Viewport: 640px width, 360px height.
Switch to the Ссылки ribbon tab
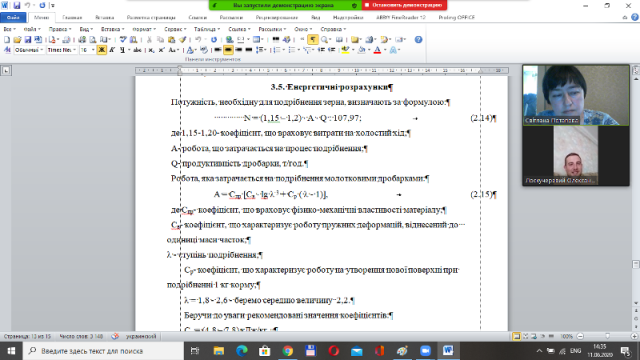point(198,18)
